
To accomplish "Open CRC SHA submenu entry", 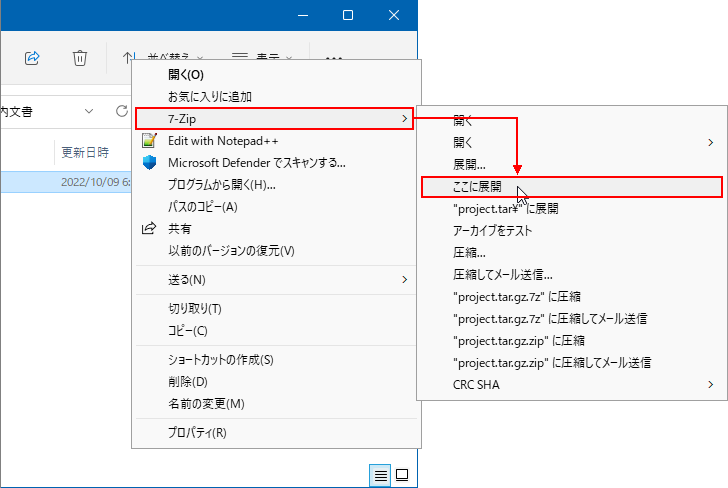I will tap(572, 384).
